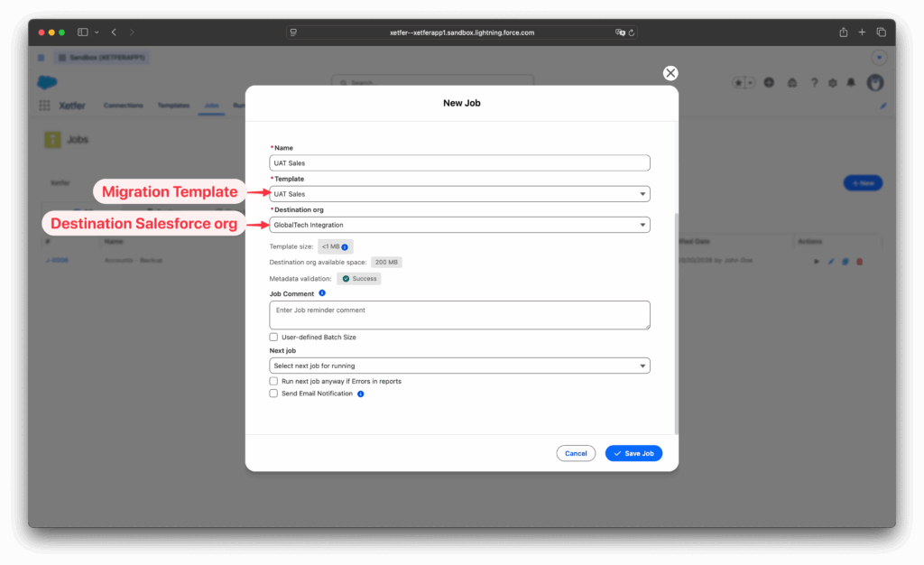Select the Jobs tab
This screenshot has width=924, height=565.
pos(211,106)
